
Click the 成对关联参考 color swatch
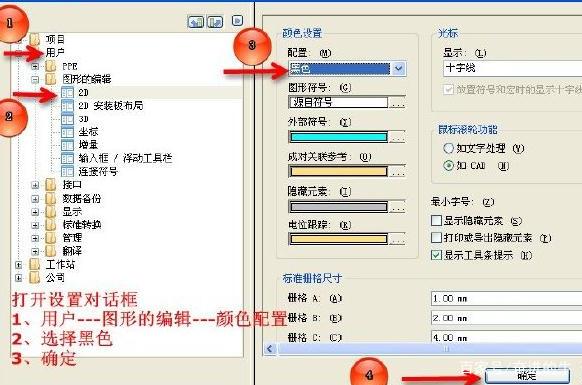tap(339, 172)
